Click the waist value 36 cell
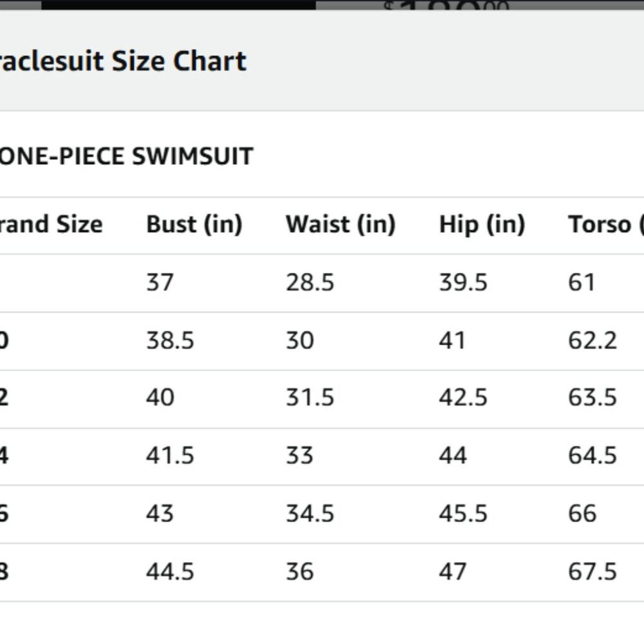 (x=299, y=572)
